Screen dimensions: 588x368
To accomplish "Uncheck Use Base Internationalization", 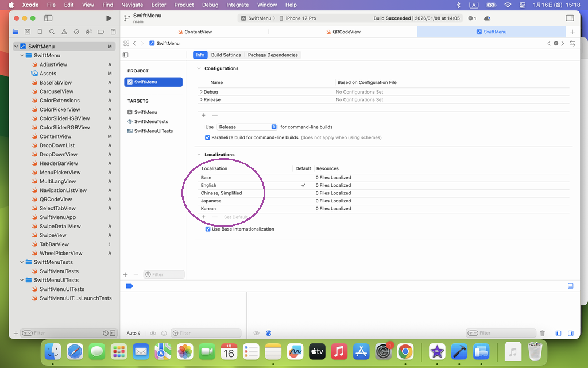I will click(x=208, y=229).
